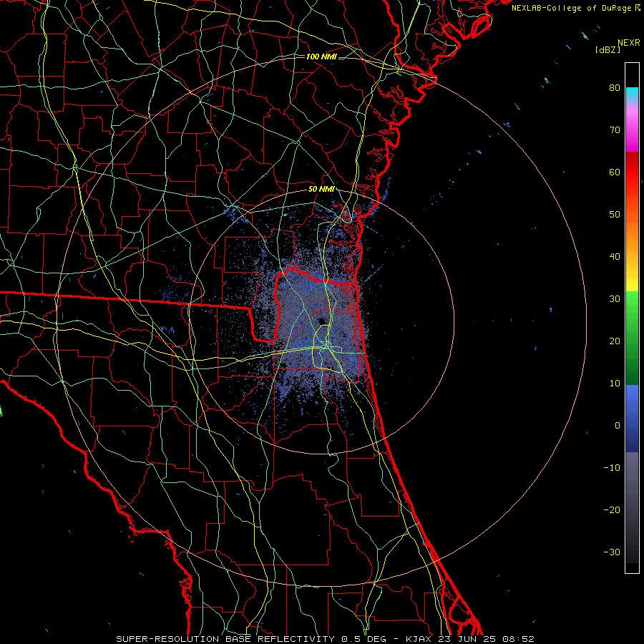Image resolution: width=644 pixels, height=644 pixels.
Task: Click the -20 value on the dBZ scale
Action: (x=612, y=509)
